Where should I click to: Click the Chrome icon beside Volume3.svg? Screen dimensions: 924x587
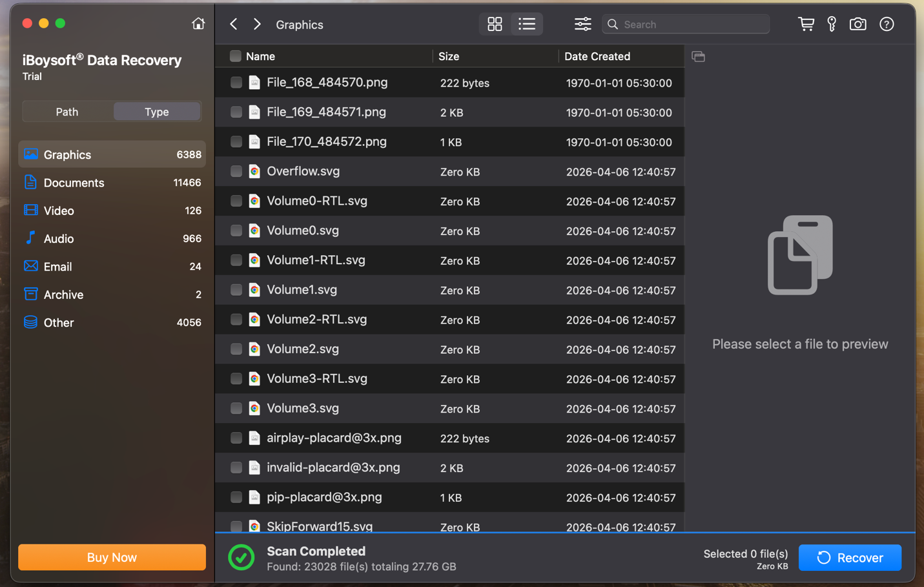tap(254, 408)
